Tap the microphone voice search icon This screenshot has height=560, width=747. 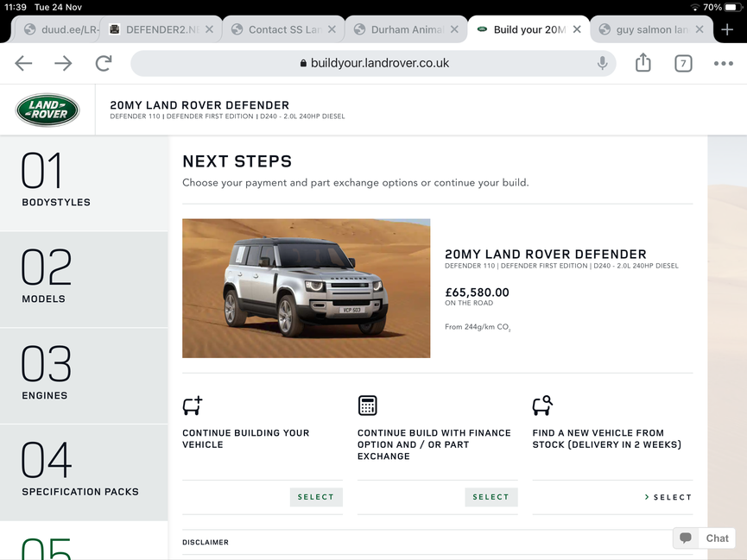(x=602, y=63)
